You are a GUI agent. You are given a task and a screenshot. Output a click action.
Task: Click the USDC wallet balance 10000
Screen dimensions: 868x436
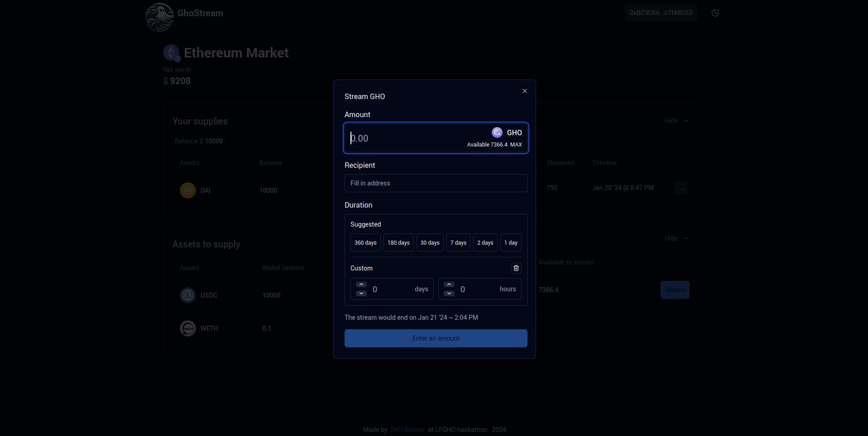click(271, 295)
